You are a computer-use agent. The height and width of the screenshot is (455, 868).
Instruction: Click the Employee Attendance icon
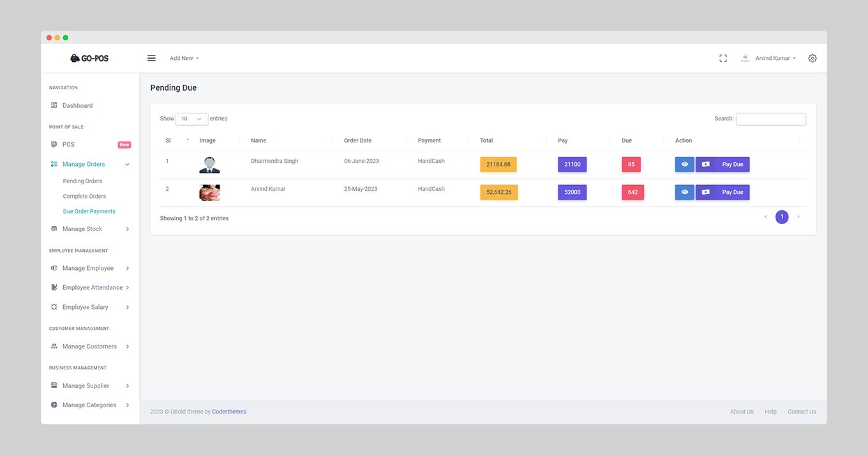[54, 287]
